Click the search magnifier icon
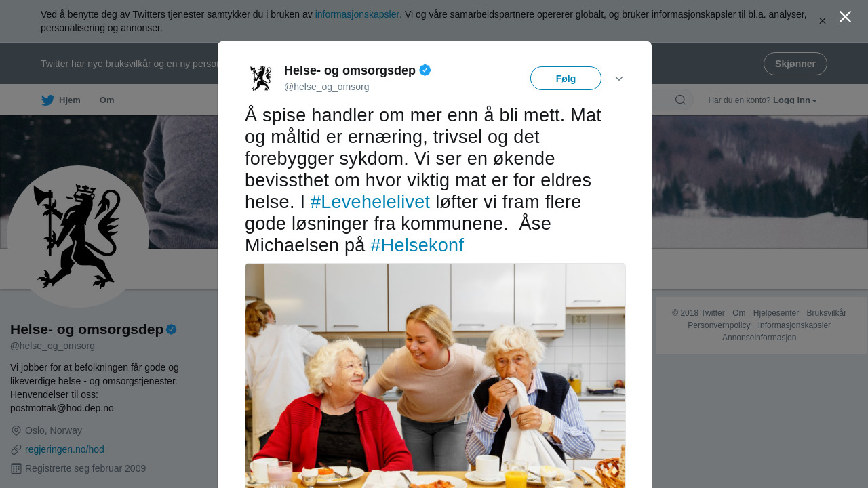 pyautogui.click(x=680, y=100)
